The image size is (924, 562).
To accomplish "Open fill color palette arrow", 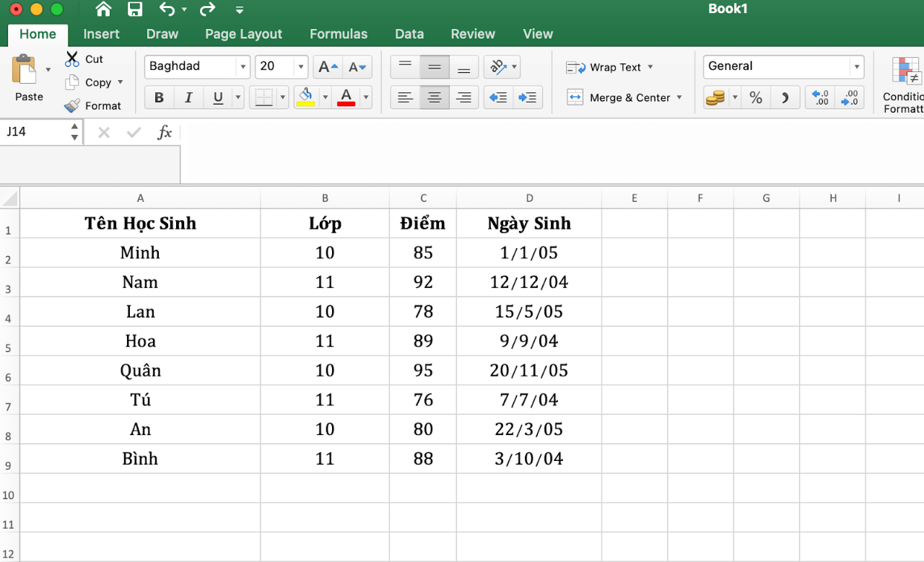I will 325,97.
